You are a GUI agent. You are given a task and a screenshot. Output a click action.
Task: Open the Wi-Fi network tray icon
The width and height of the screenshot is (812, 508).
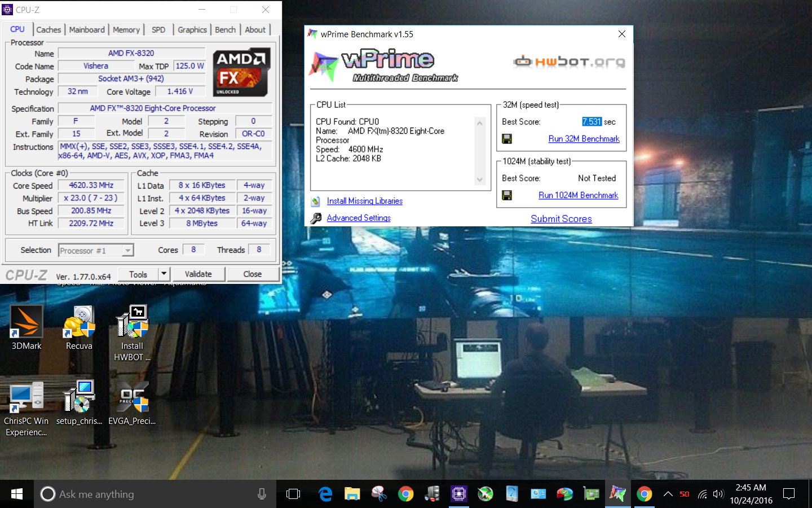point(702,494)
